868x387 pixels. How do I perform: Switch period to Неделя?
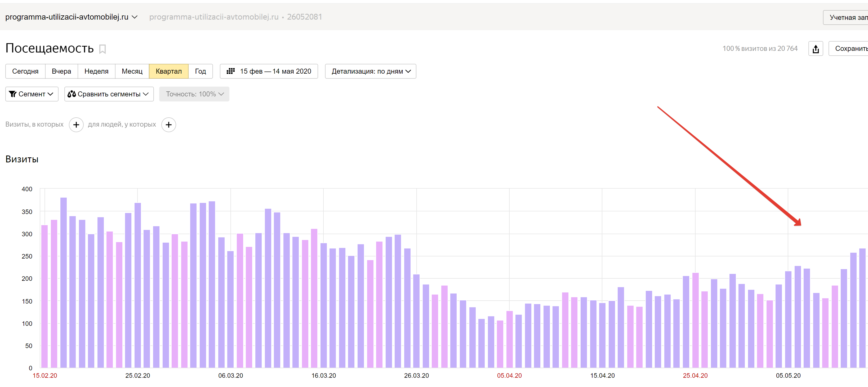pos(96,71)
